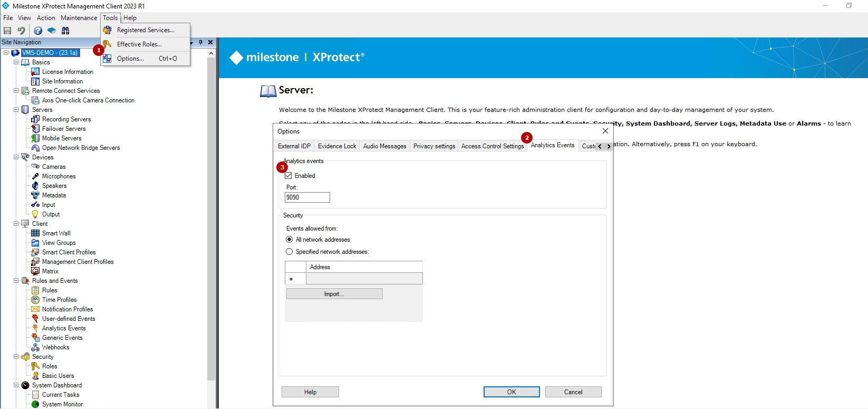
Task: Switch to Access Control Settings tab
Action: [493, 146]
